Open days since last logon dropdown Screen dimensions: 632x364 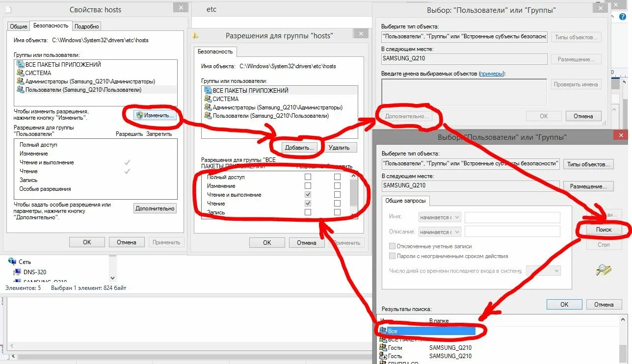[x=543, y=270]
